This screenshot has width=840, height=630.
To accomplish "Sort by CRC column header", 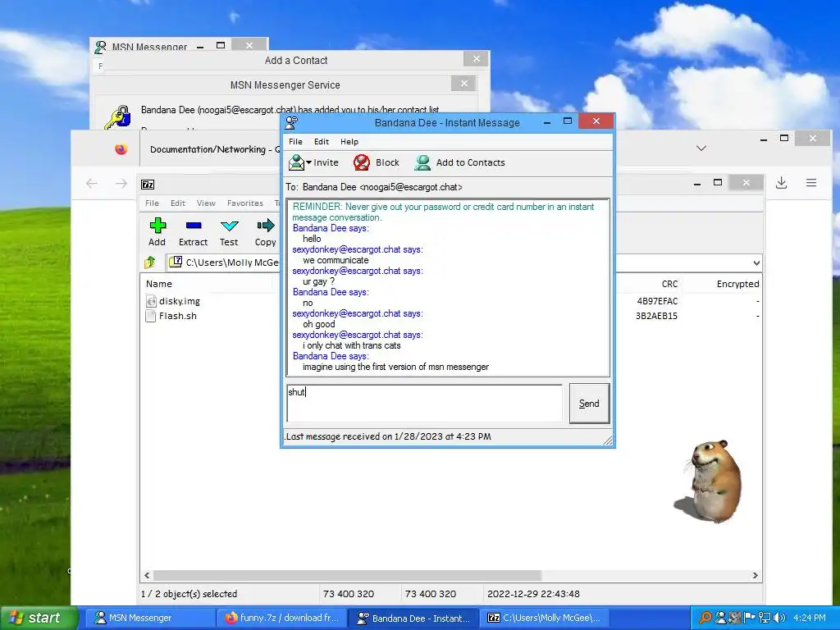I will [669, 284].
